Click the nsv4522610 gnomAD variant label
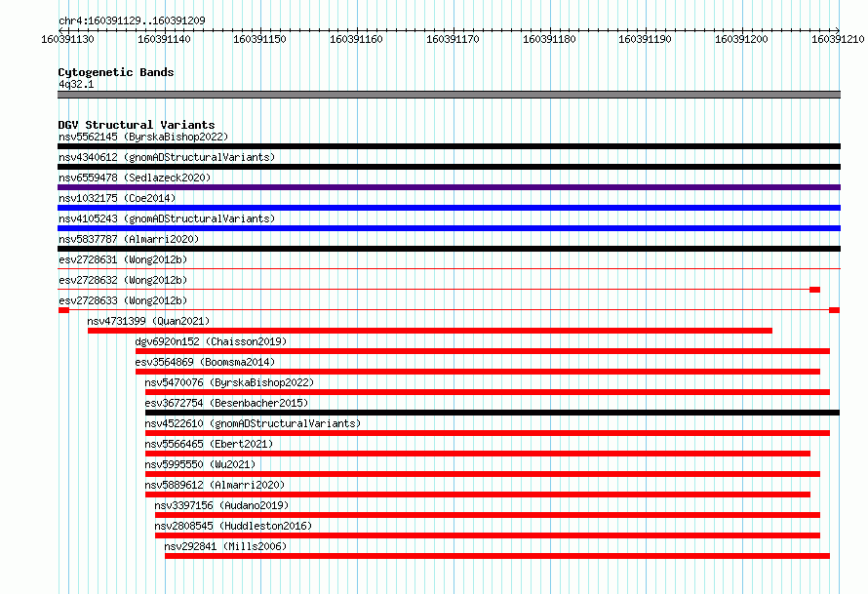Image resolution: width=868 pixels, height=594 pixels. (x=253, y=423)
